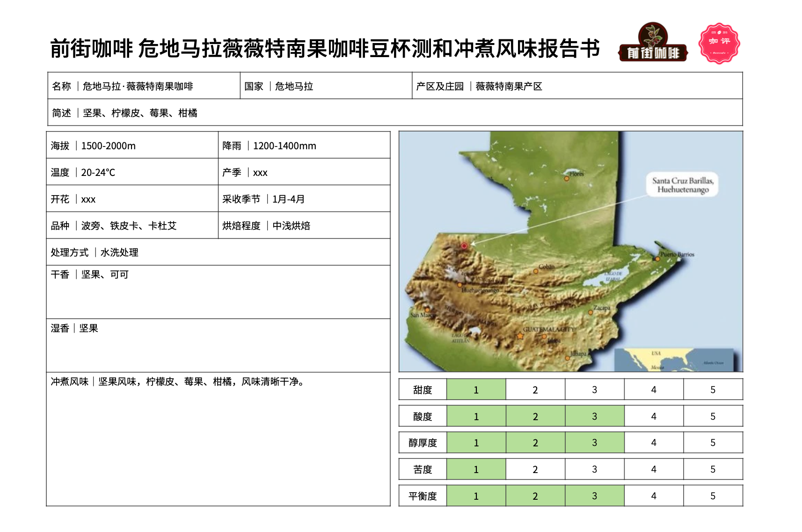This screenshot has height=532, width=802.
Task: Click the 前街咖啡 brown logo
Action: pos(653,42)
